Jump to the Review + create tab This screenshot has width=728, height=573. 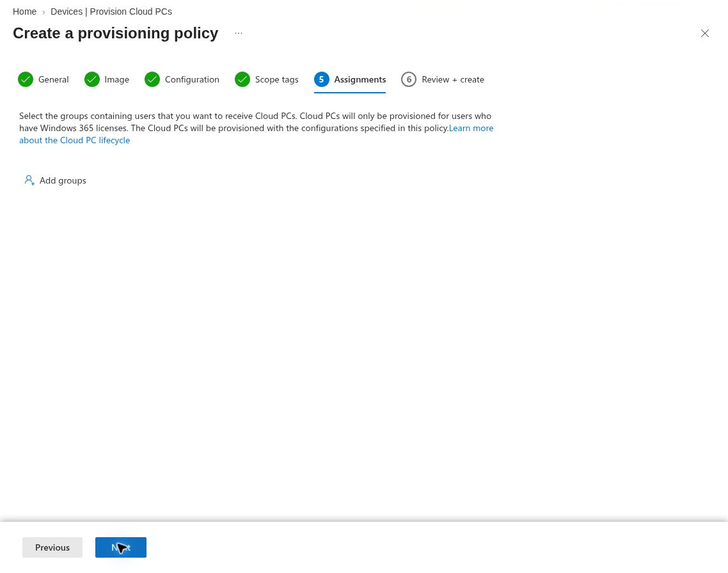coord(453,79)
